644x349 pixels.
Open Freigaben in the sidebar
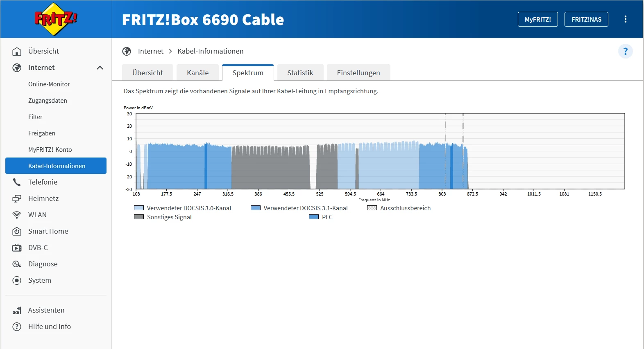click(x=42, y=133)
